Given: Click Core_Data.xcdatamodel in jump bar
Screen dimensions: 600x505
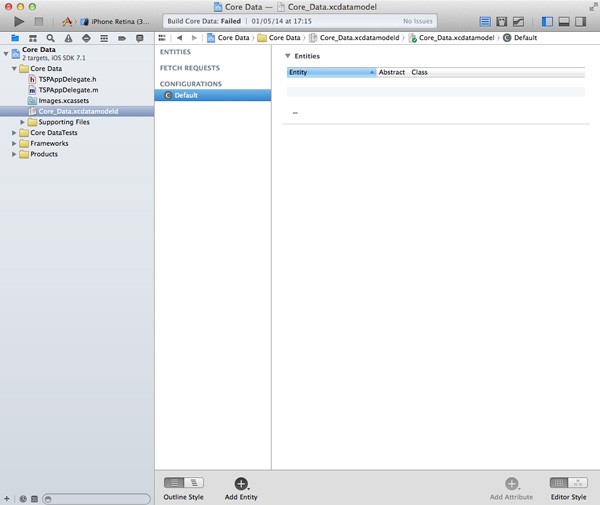Looking at the screenshot, I should pos(452,37).
